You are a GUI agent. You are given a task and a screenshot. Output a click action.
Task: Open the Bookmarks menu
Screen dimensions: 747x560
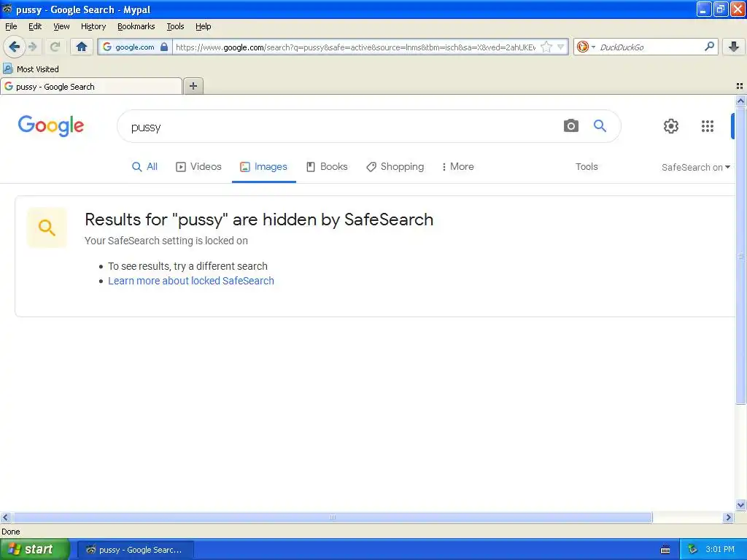click(x=136, y=26)
